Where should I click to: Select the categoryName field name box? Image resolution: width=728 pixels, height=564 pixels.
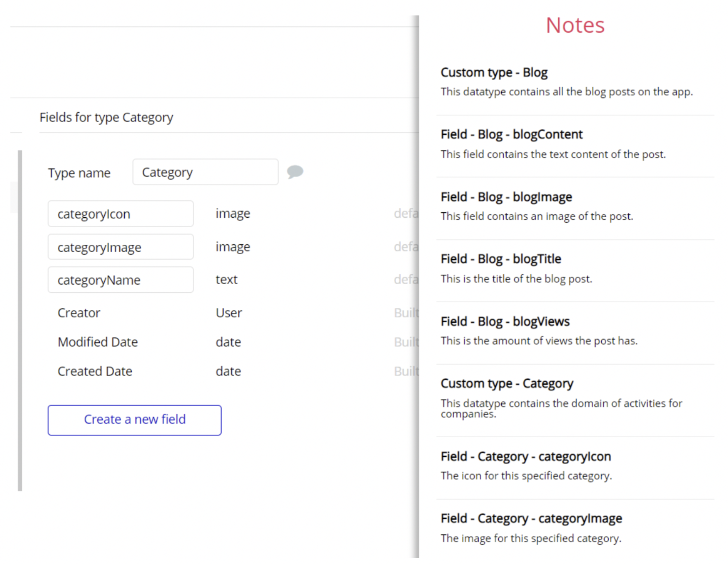(121, 280)
